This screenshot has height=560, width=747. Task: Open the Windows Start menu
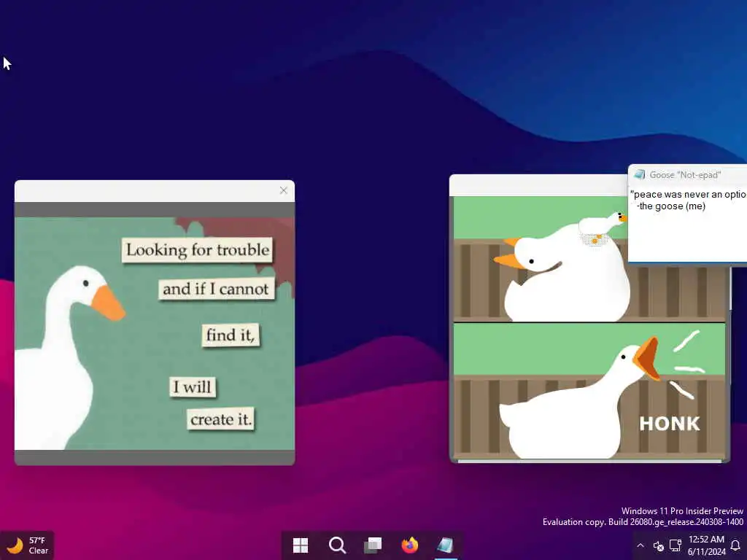tap(300, 545)
